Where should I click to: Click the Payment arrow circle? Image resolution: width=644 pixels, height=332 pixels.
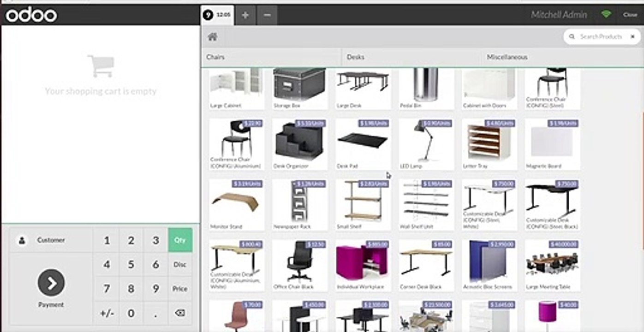pyautogui.click(x=51, y=283)
